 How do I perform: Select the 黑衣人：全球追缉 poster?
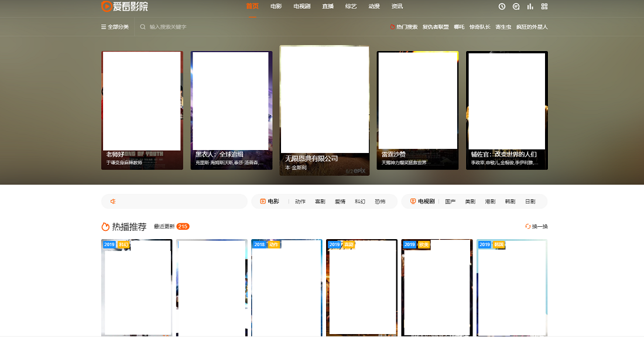pos(231,108)
